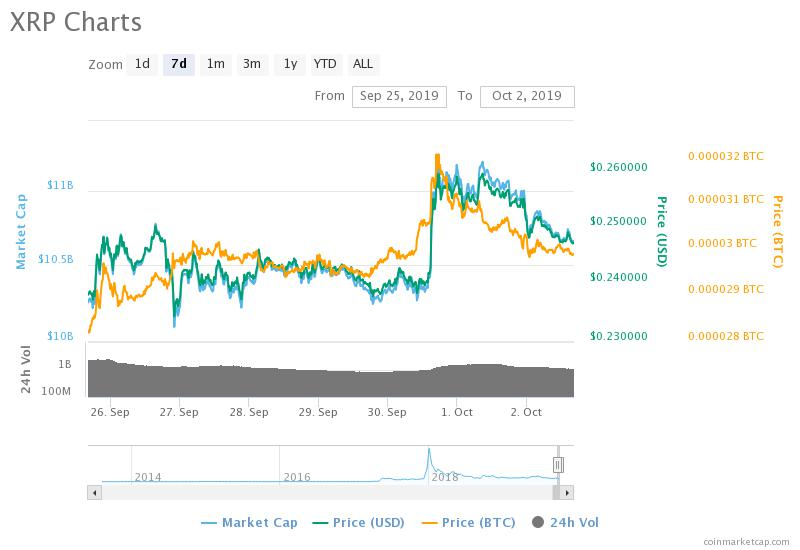
Task: Click the 1B volume axis label
Action: tap(65, 364)
